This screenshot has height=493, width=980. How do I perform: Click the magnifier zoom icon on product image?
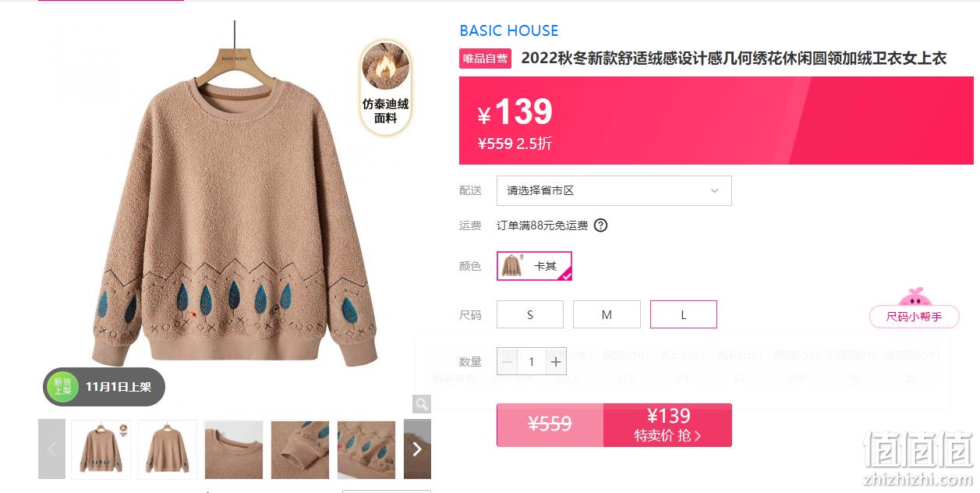coord(422,403)
